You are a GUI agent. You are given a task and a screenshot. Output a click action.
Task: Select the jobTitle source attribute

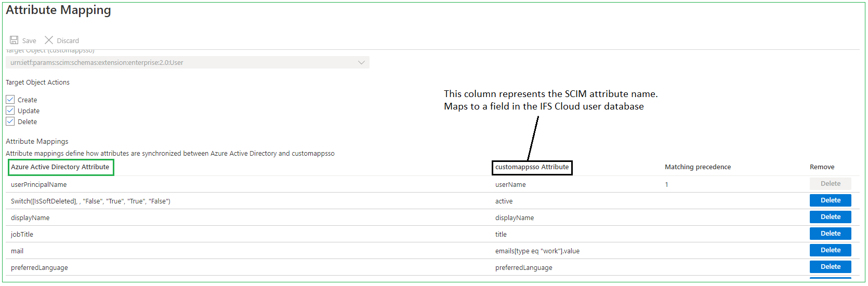coord(22,234)
